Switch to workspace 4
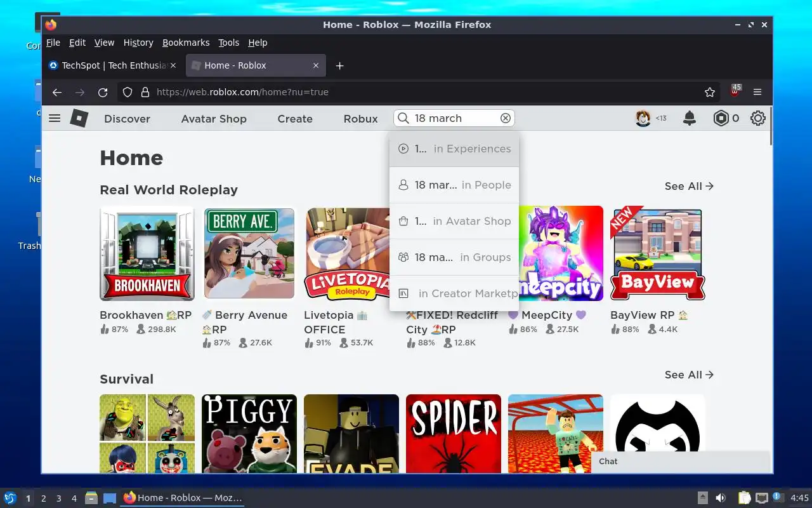 pyautogui.click(x=74, y=498)
